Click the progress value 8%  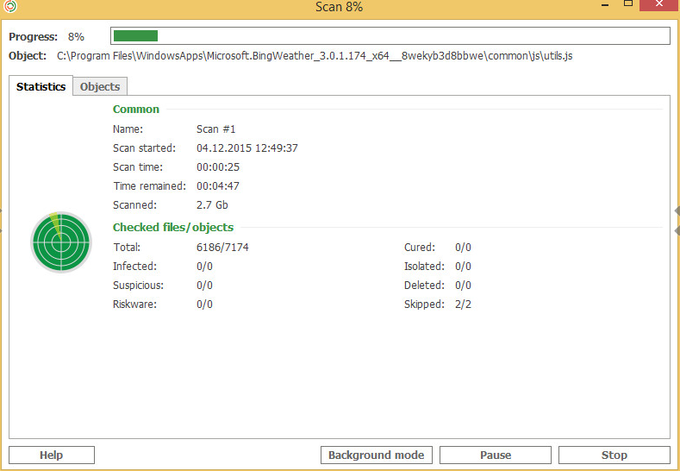(x=76, y=37)
